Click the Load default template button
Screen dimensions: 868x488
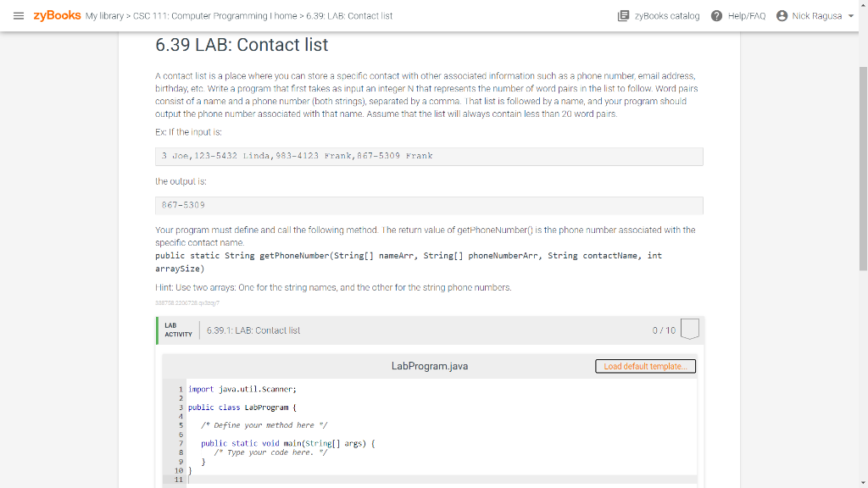(645, 366)
